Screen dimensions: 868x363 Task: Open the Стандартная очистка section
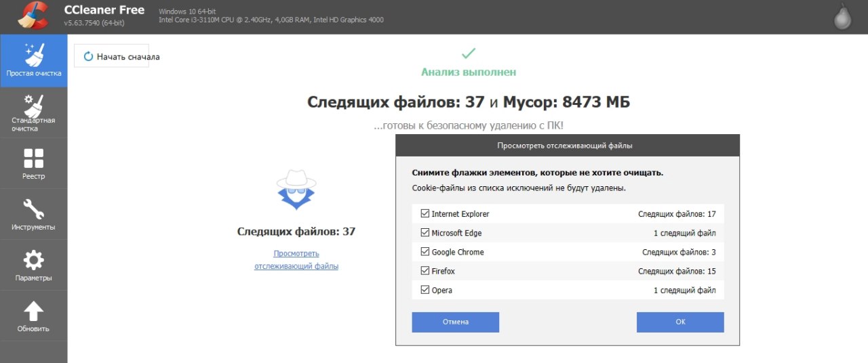point(34,112)
